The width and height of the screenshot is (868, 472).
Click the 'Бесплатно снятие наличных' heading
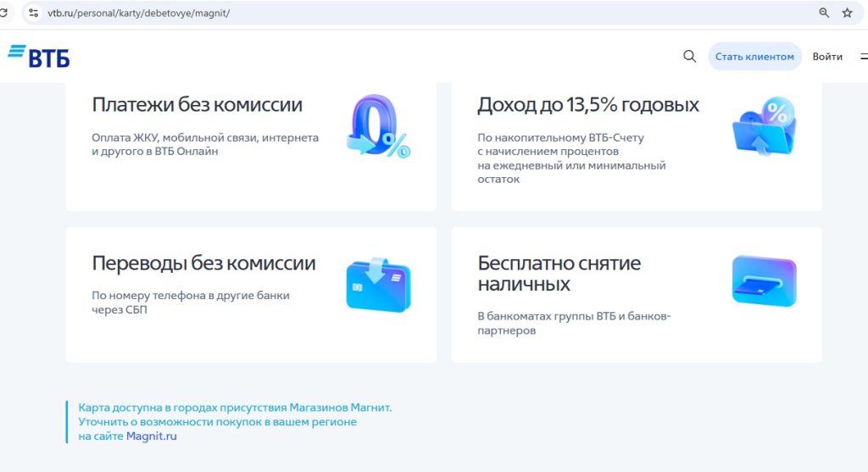click(559, 274)
